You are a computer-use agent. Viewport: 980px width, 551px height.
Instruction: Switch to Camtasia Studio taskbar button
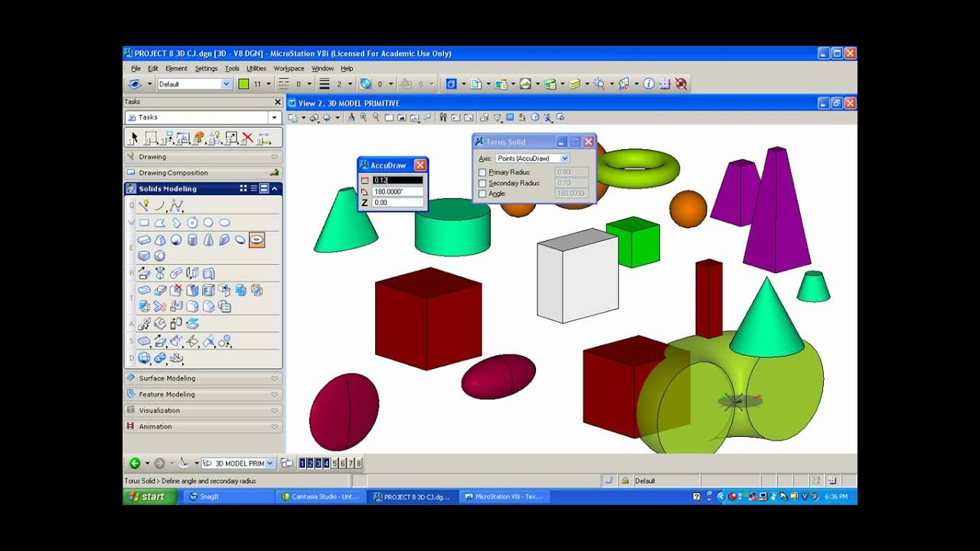320,497
